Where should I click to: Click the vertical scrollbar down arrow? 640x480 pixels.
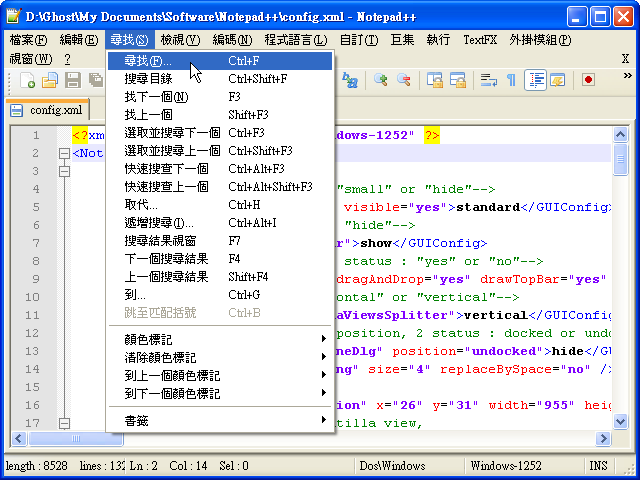click(620, 421)
